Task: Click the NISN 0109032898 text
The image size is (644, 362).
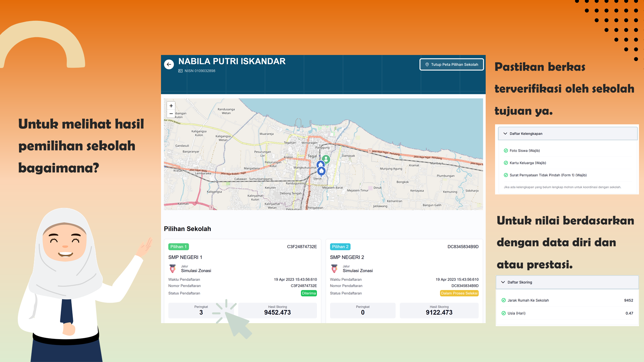Action: [200, 71]
